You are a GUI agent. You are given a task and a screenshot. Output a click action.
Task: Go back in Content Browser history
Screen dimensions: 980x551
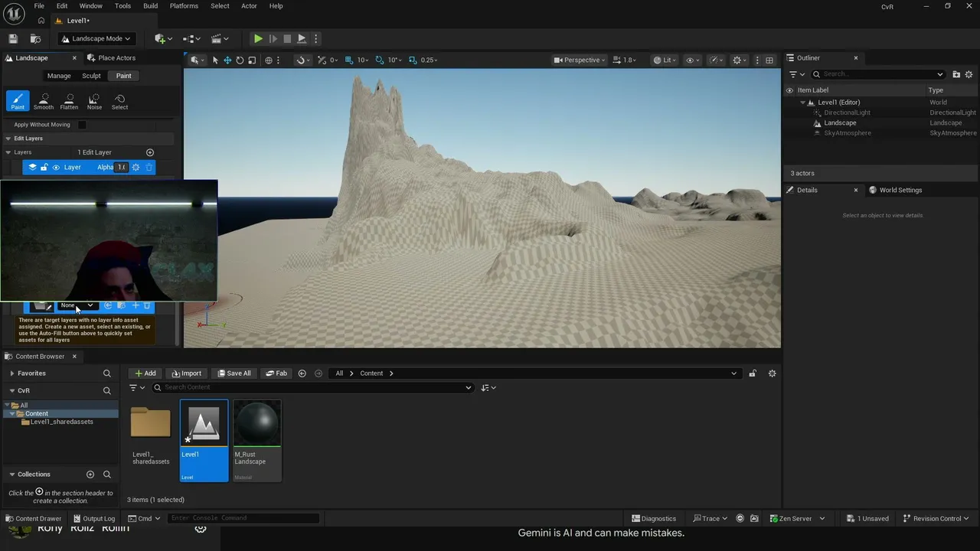(302, 373)
